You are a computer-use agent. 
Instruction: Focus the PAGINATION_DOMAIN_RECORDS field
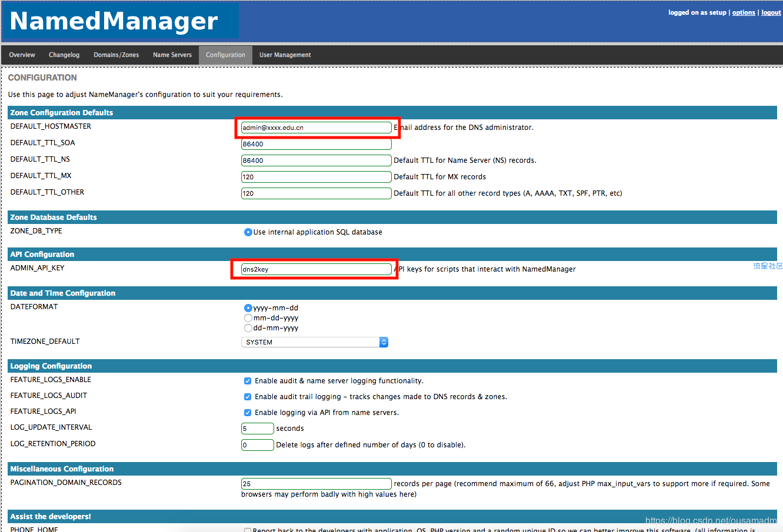tap(316, 484)
